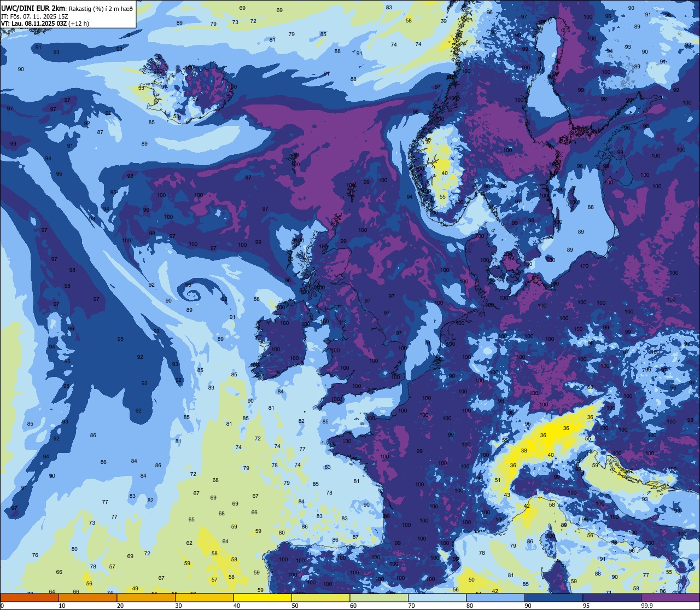Click the purple legend swatch above 99.9%
The image size is (700, 610).
coord(670,597)
